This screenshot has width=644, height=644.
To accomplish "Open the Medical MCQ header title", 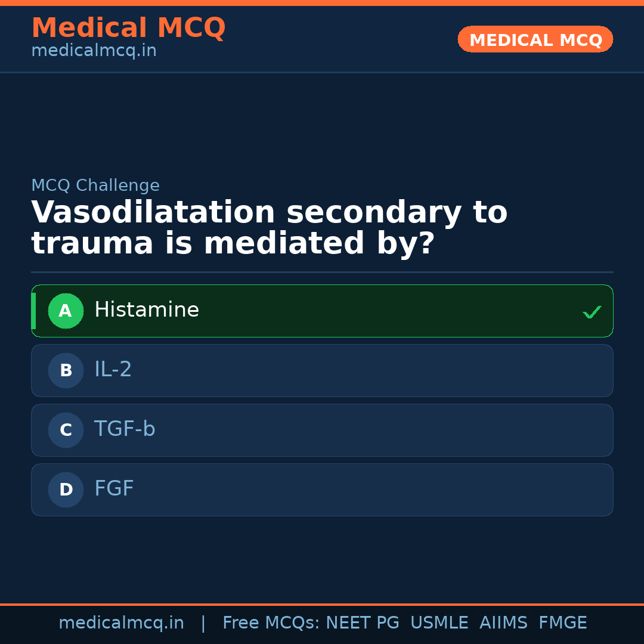I will [128, 28].
